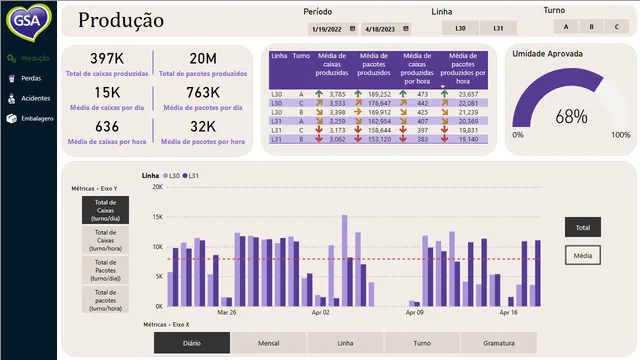Viewport: 640px width, 360px height.
Task: Select Total de Caixas (turno/dia) metric
Action: (x=105, y=210)
